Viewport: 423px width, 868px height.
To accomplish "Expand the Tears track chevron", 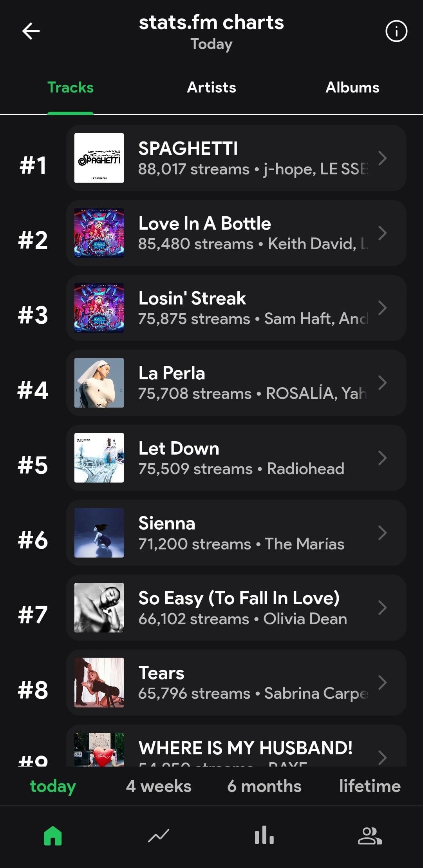I will point(382,683).
